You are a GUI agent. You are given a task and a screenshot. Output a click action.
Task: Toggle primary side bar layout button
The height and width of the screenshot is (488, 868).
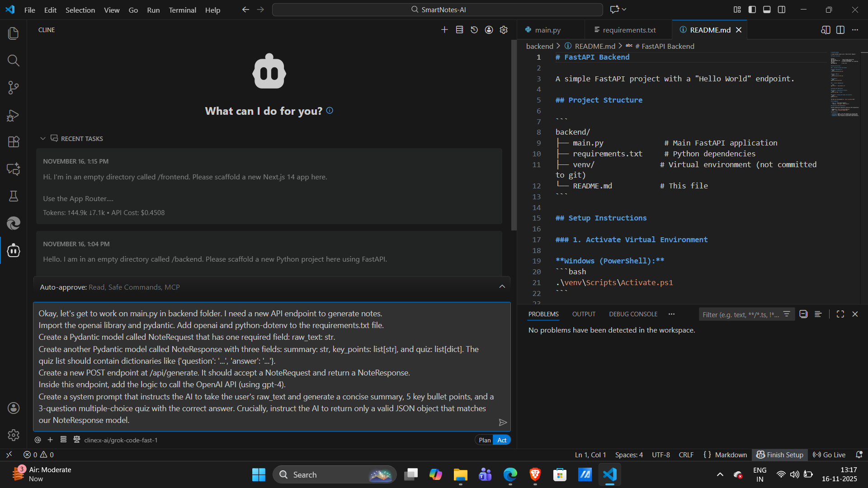[752, 9]
